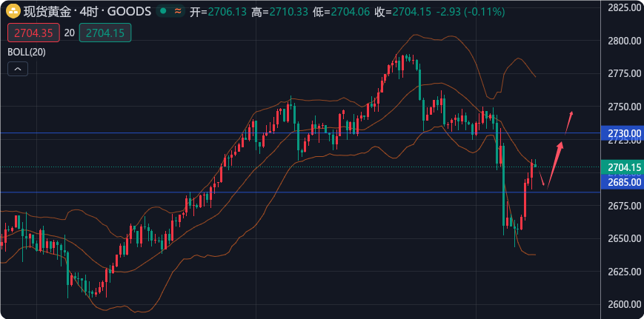Screen dimensions: 644x319
Task: Click the gold bar symbol icon
Action: pyautogui.click(x=14, y=12)
